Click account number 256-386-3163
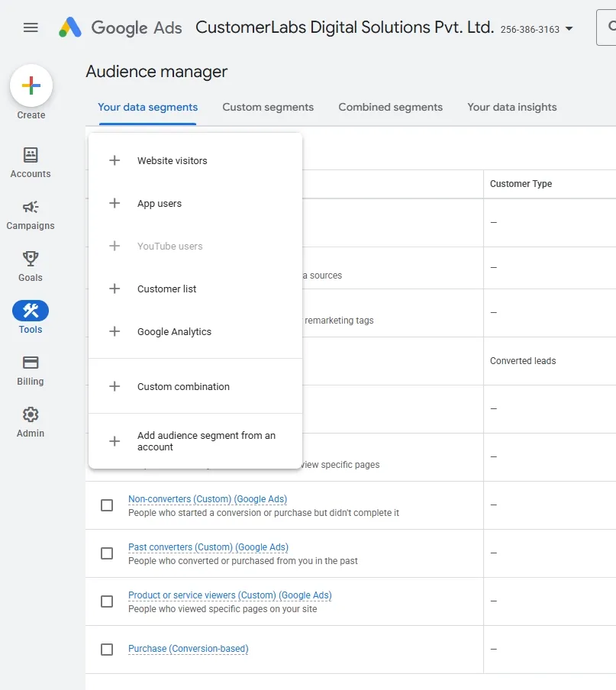 tap(530, 30)
